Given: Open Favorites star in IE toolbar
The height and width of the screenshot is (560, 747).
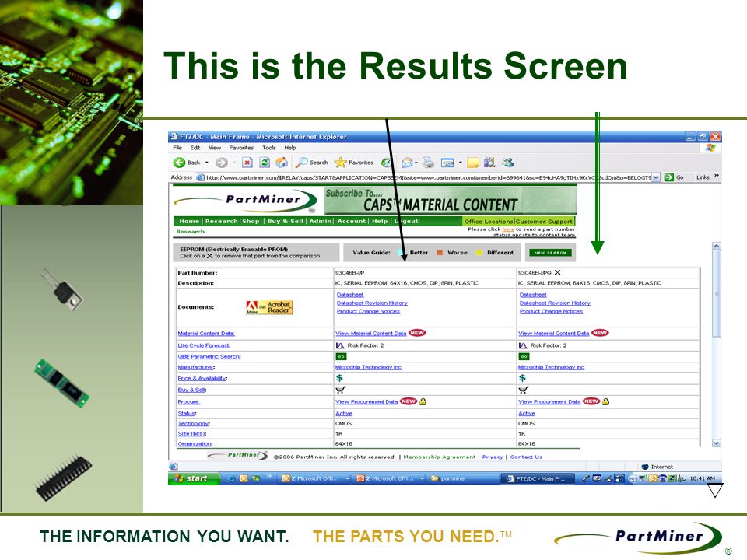Looking at the screenshot, I should click(x=353, y=163).
